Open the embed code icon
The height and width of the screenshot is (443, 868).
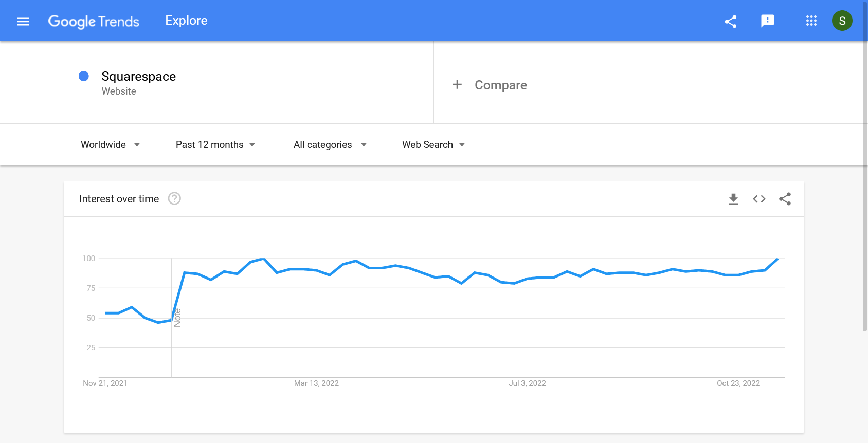click(x=759, y=199)
